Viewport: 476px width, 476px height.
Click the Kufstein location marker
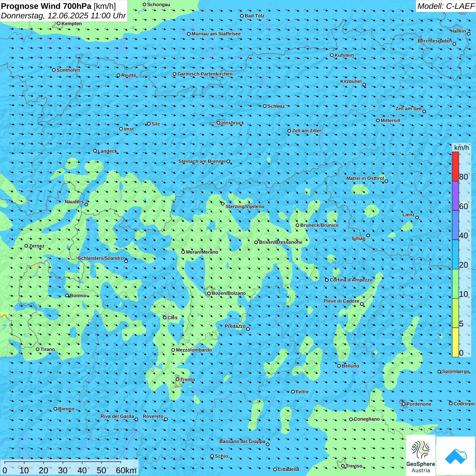point(332,55)
